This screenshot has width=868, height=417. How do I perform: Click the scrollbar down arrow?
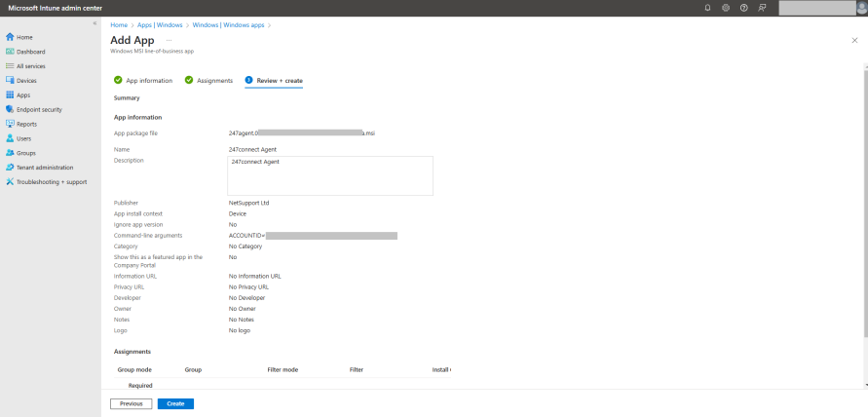pyautogui.click(x=865, y=384)
